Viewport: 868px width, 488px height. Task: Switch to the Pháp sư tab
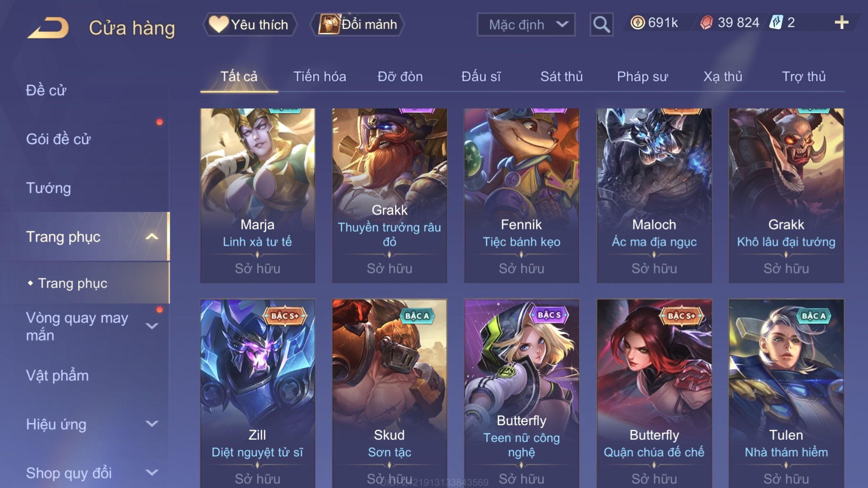[x=642, y=76]
